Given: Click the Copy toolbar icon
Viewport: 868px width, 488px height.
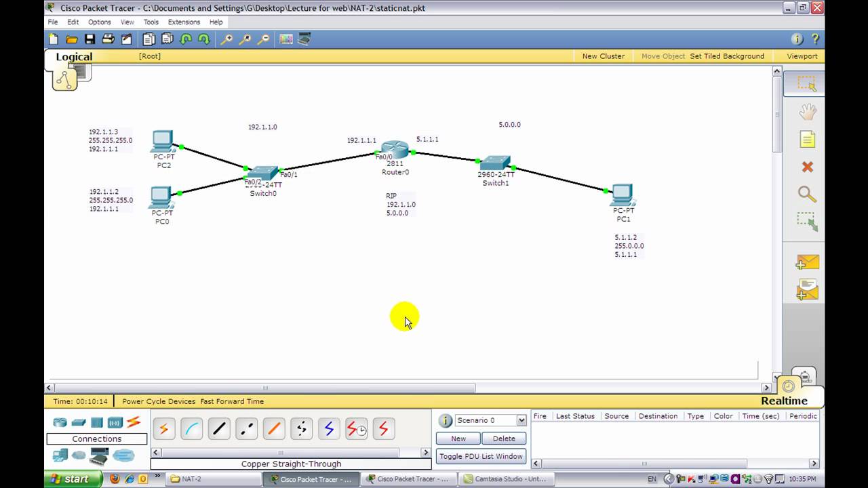Looking at the screenshot, I should 149,39.
